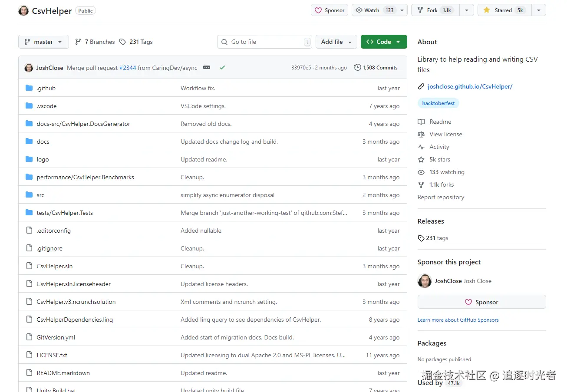The image size is (567, 392).
Task: Open the Fork dropdown arrow
Action: coord(467,10)
